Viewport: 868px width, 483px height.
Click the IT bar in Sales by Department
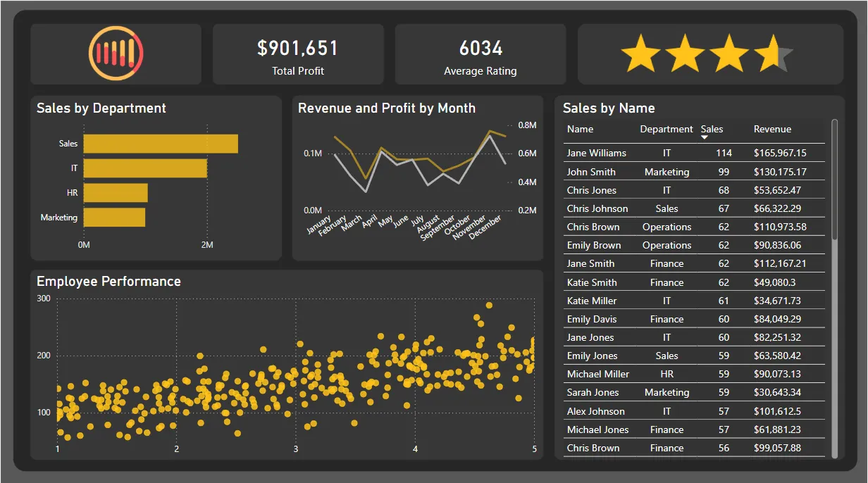pos(145,168)
